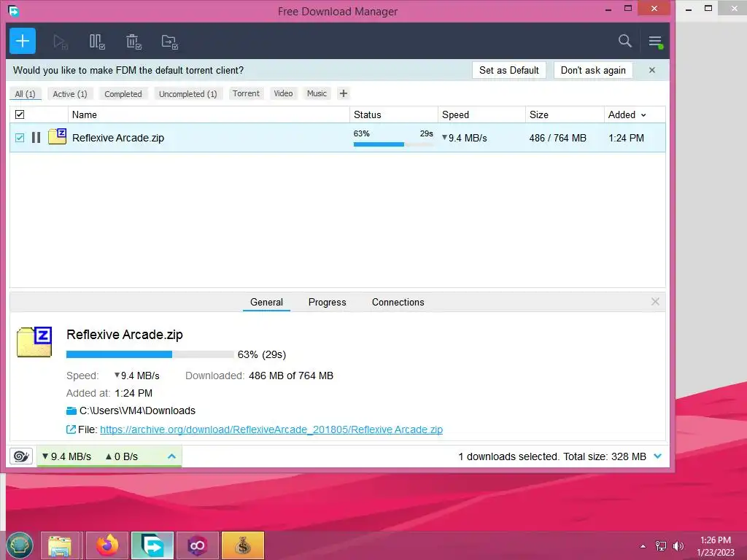Viewport: 747px width, 560px height.
Task: Filter by Completed downloads
Action: (x=123, y=94)
